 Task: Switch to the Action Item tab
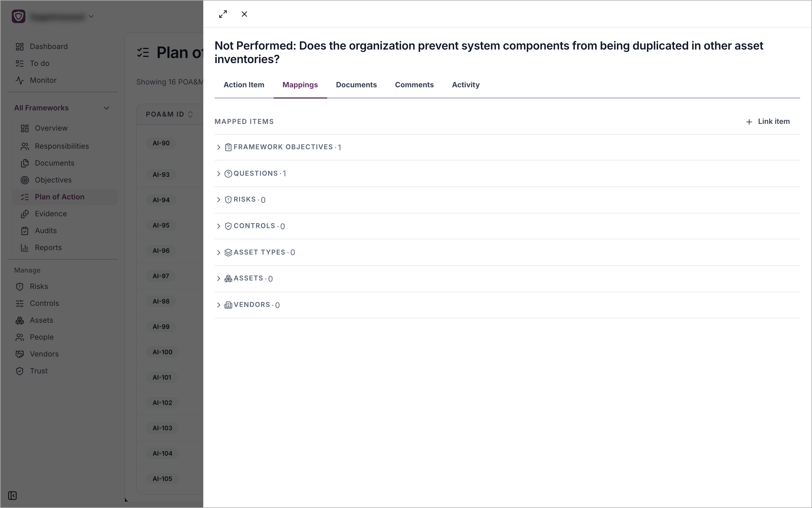[244, 85]
